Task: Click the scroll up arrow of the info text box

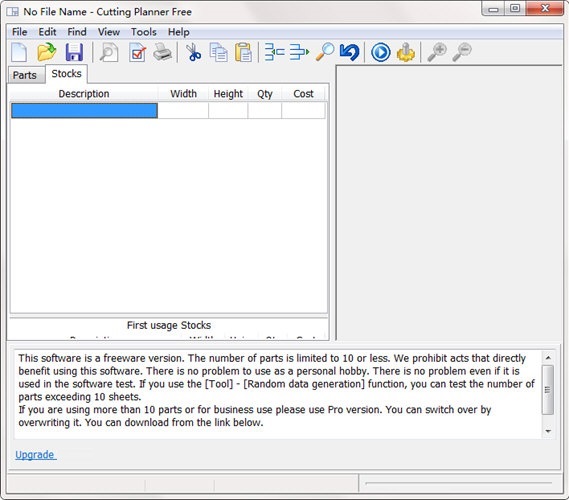Action: tap(548, 358)
